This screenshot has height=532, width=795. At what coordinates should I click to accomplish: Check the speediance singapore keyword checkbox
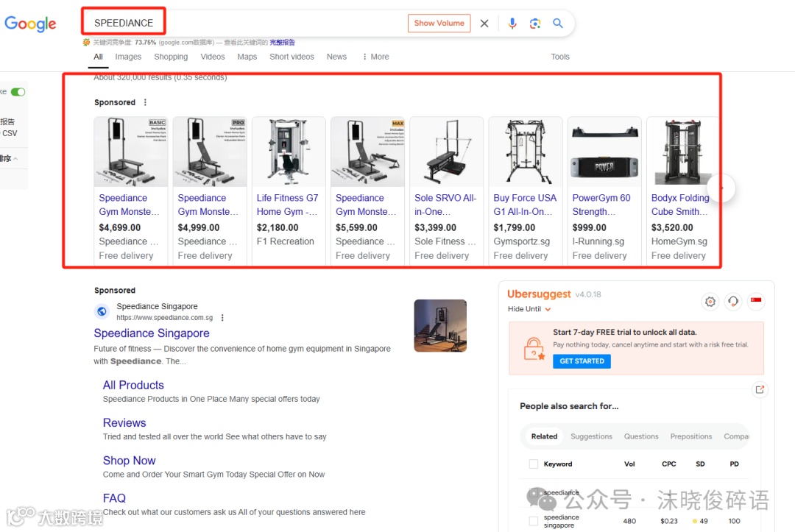click(x=534, y=521)
